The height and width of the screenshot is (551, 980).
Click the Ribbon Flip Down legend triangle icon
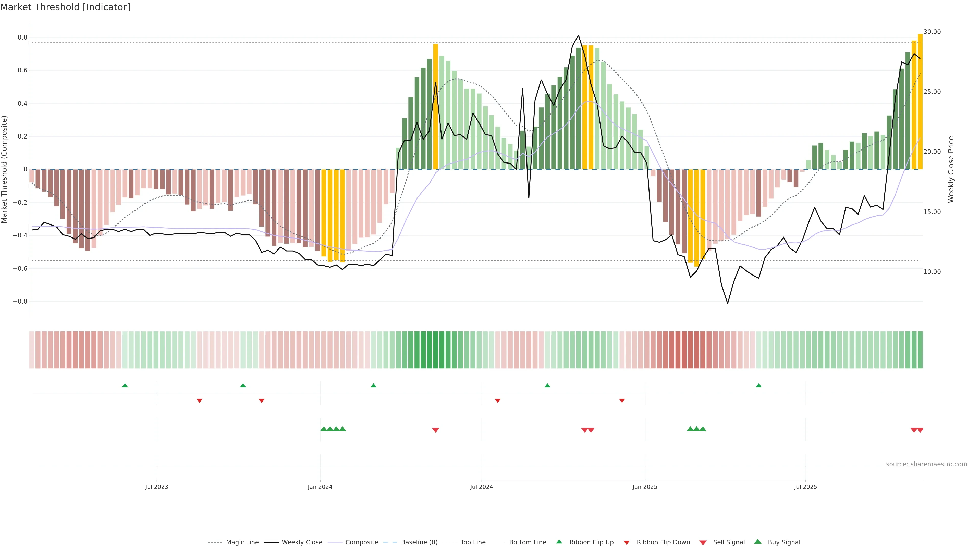tap(627, 542)
